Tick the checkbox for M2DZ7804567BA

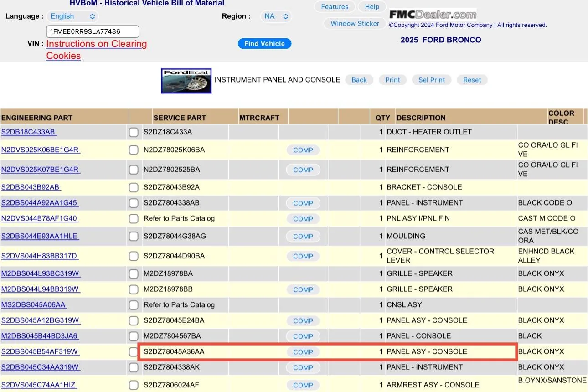click(x=134, y=336)
